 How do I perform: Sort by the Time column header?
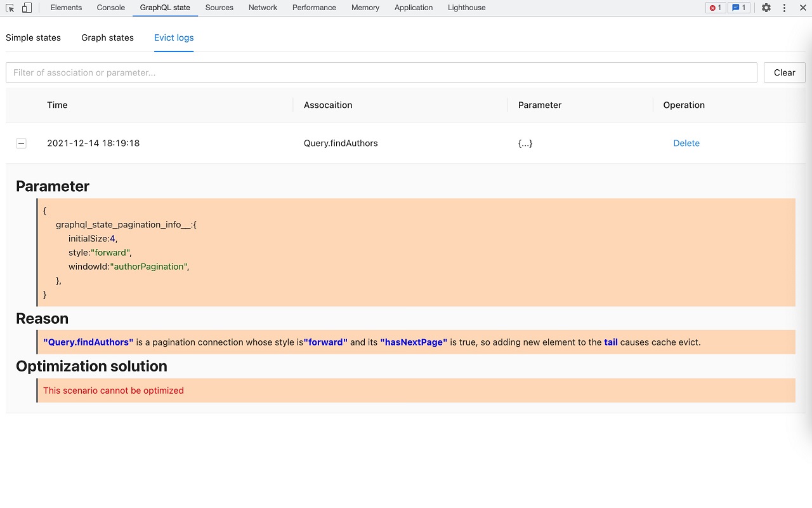(57, 105)
